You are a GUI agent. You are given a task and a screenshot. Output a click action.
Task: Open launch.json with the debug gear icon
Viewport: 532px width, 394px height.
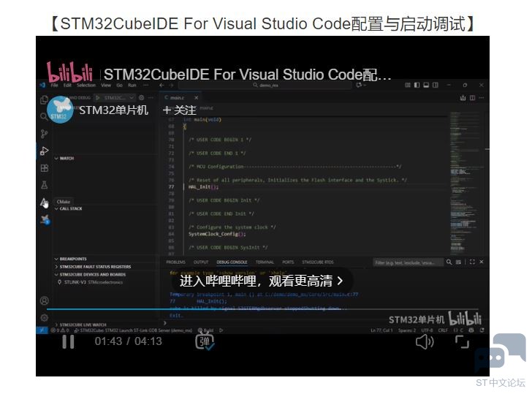[142, 98]
